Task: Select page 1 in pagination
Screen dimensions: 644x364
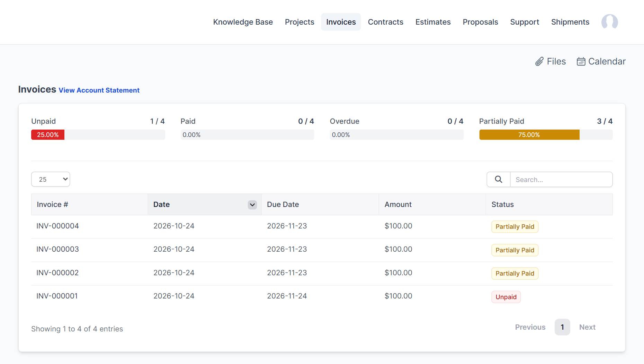Action: [562, 327]
